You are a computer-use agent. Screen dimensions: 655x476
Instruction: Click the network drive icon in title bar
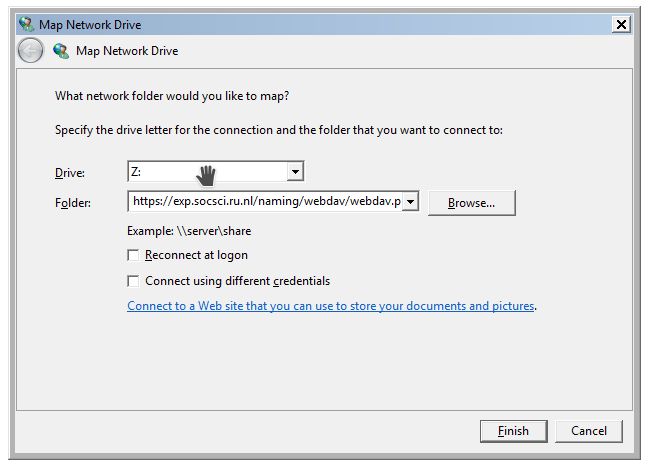(x=25, y=24)
